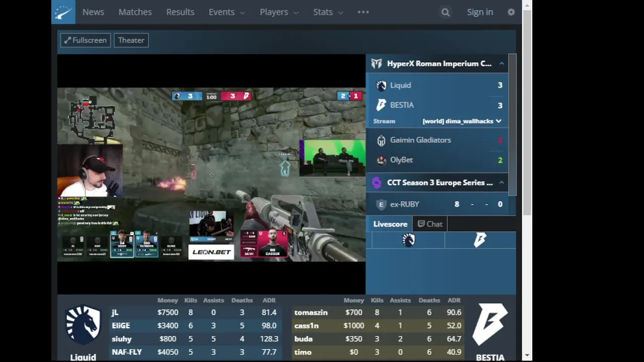Click the Liquid team name under the logo
Image resolution: width=644 pixels, height=362 pixels.
tap(83, 357)
